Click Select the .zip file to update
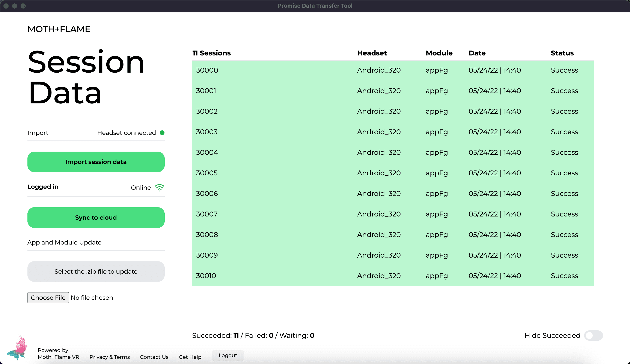The width and height of the screenshot is (630, 364). (x=96, y=271)
